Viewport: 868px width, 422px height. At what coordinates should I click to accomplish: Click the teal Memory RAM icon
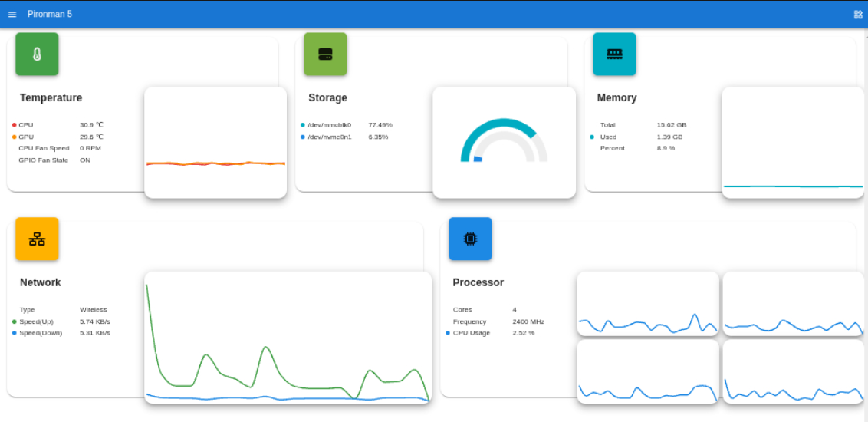614,54
